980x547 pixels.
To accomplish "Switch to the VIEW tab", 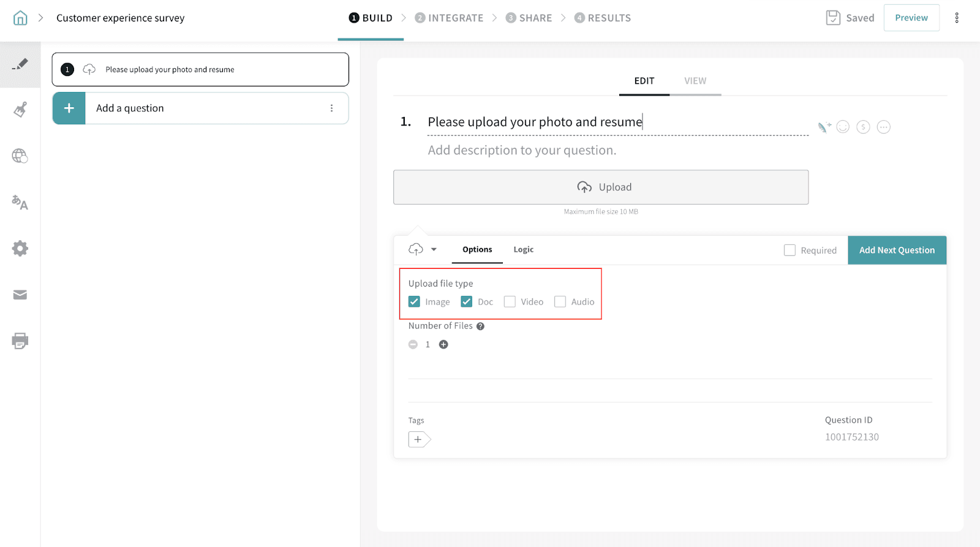I will point(695,81).
